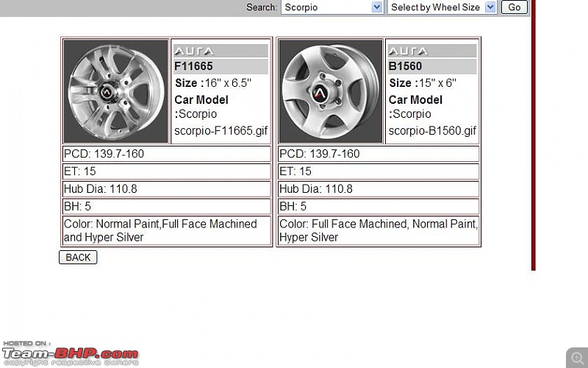The width and height of the screenshot is (588, 368).
Task: Click PCD: 139.7-160 under F11665
Action: [x=167, y=154]
